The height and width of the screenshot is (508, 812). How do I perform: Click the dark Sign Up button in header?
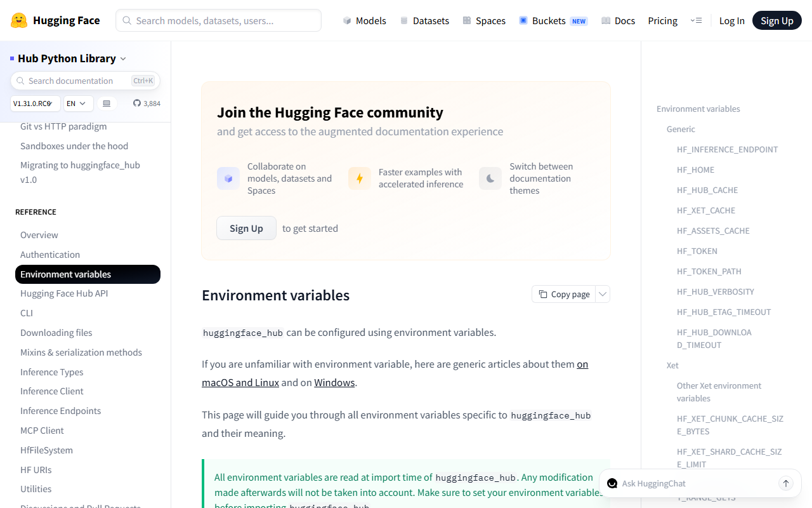pyautogui.click(x=777, y=20)
